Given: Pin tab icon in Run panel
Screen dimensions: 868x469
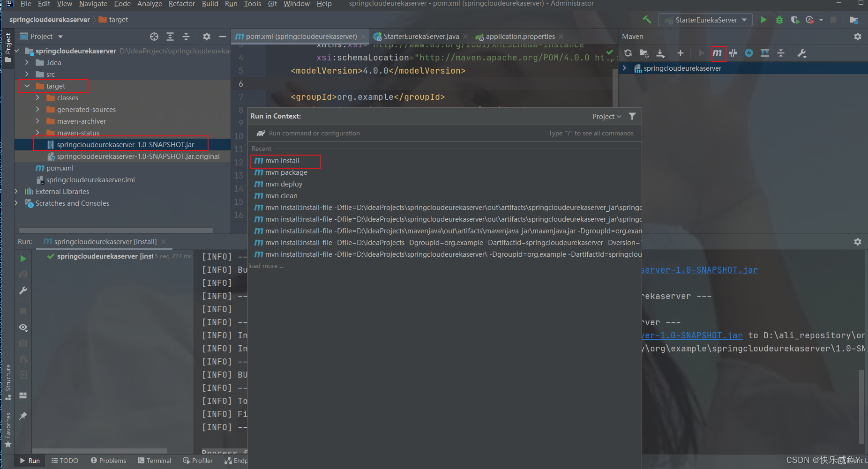Looking at the screenshot, I should click(x=23, y=416).
